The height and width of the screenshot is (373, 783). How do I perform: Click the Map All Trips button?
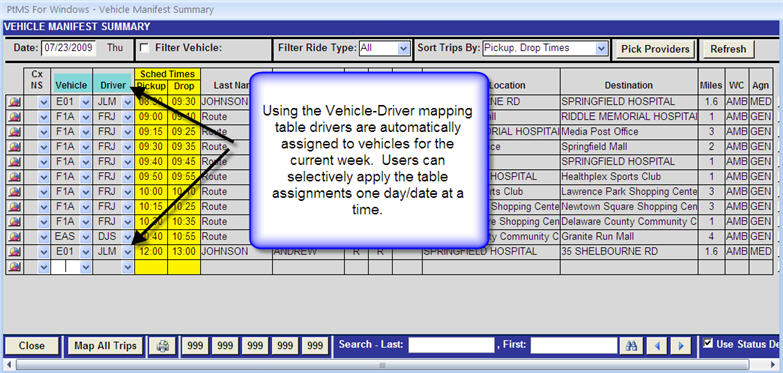105,346
